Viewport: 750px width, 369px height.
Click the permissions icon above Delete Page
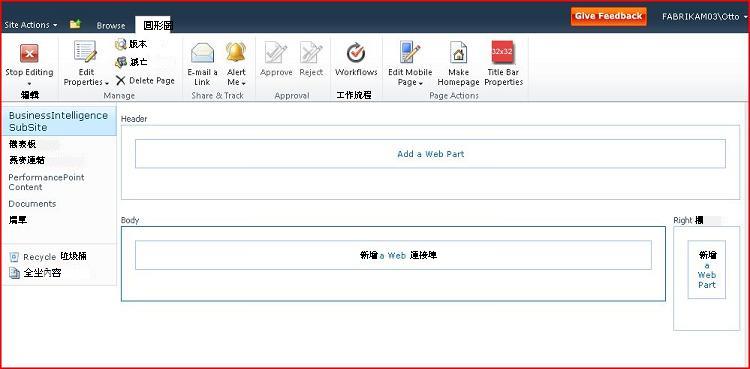pyautogui.click(x=121, y=62)
